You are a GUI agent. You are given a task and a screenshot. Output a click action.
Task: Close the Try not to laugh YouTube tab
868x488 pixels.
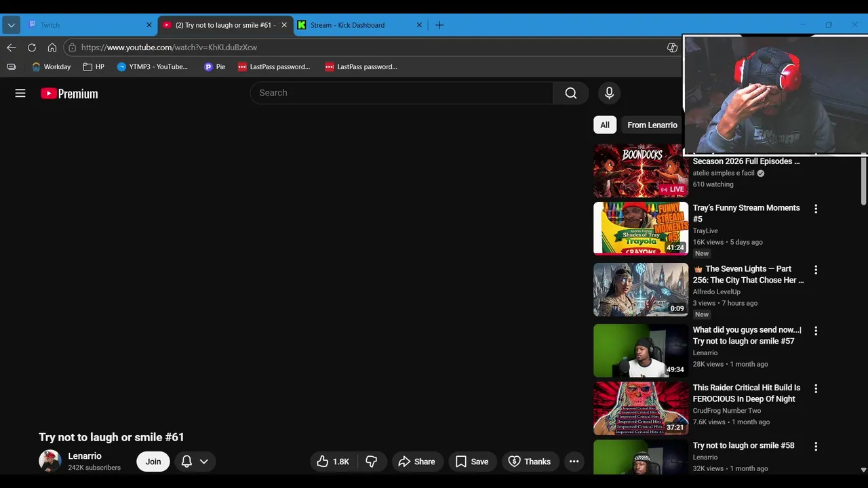[284, 25]
